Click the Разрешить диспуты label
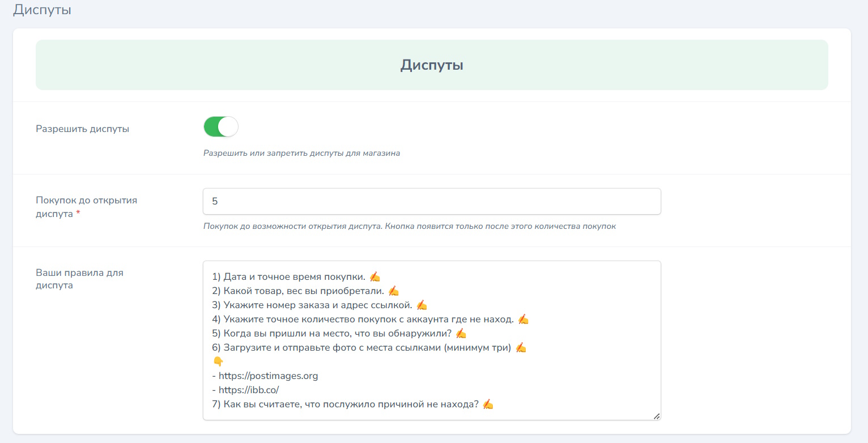The width and height of the screenshot is (868, 443). click(83, 129)
